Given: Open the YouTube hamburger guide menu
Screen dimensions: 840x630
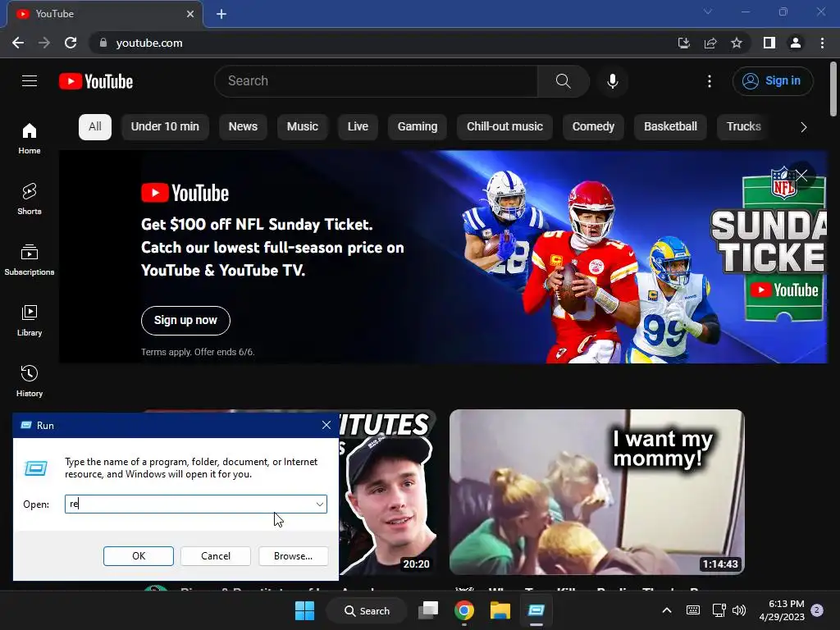Looking at the screenshot, I should click(x=30, y=81).
